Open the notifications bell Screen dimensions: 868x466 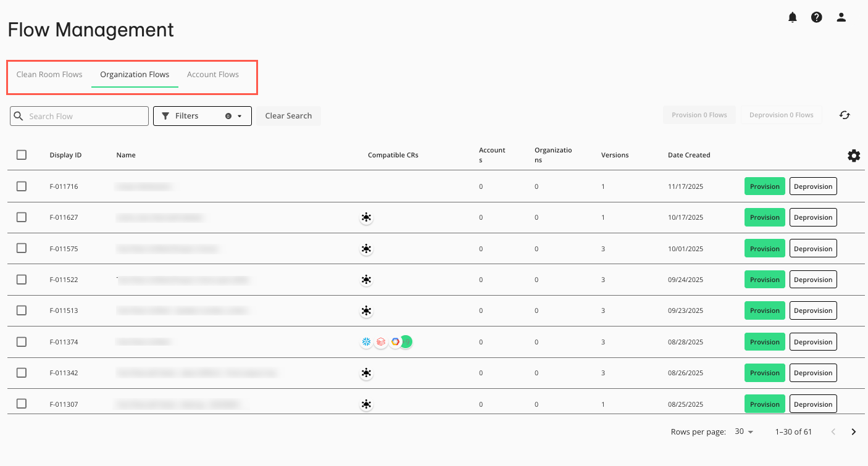pos(793,17)
